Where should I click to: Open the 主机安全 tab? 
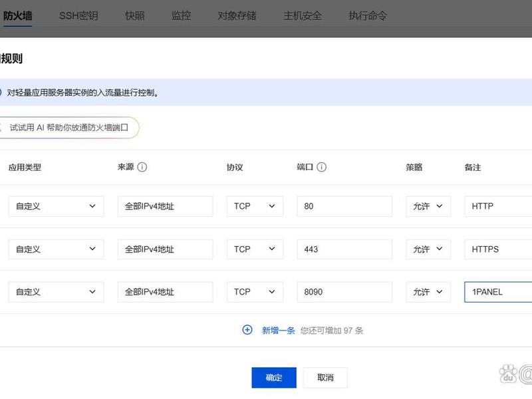pos(303,15)
